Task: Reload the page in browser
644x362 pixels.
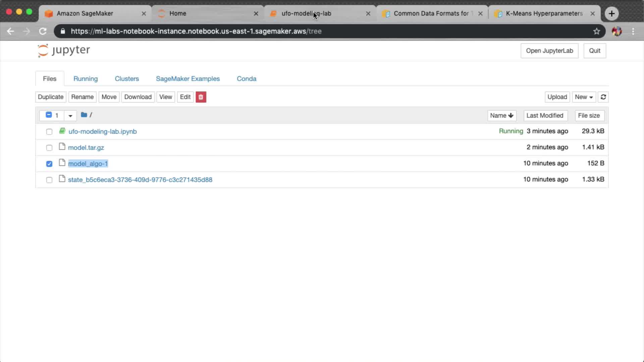Action: point(43,31)
